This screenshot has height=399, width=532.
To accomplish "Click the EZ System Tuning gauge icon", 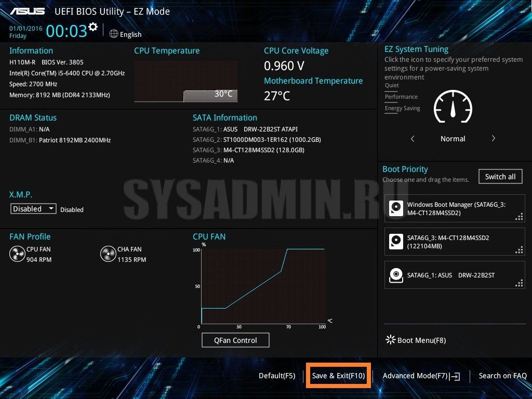I will point(452,108).
